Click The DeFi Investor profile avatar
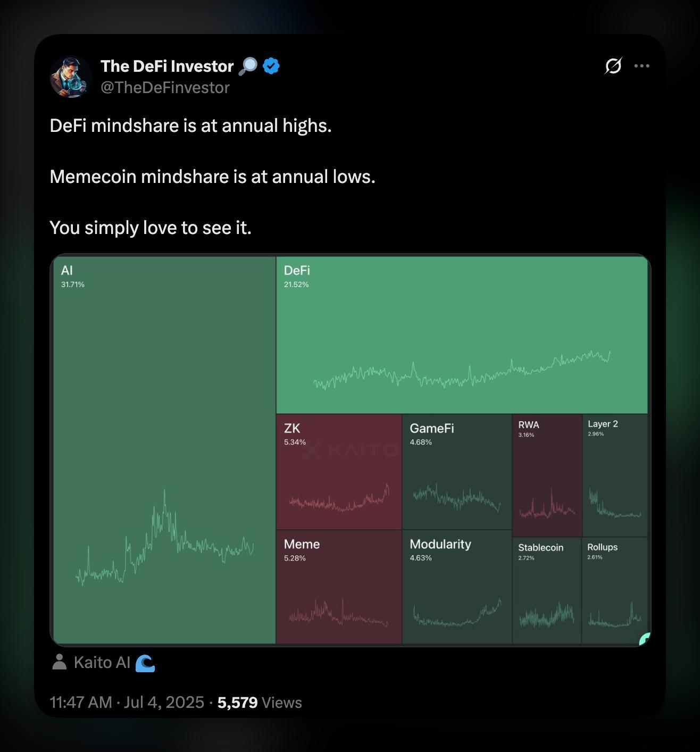This screenshot has width=700, height=752. point(71,77)
